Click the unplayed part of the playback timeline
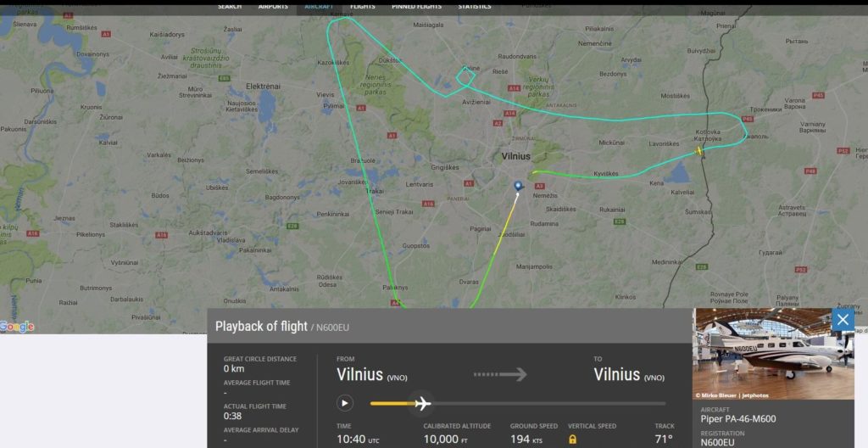 click(x=548, y=404)
